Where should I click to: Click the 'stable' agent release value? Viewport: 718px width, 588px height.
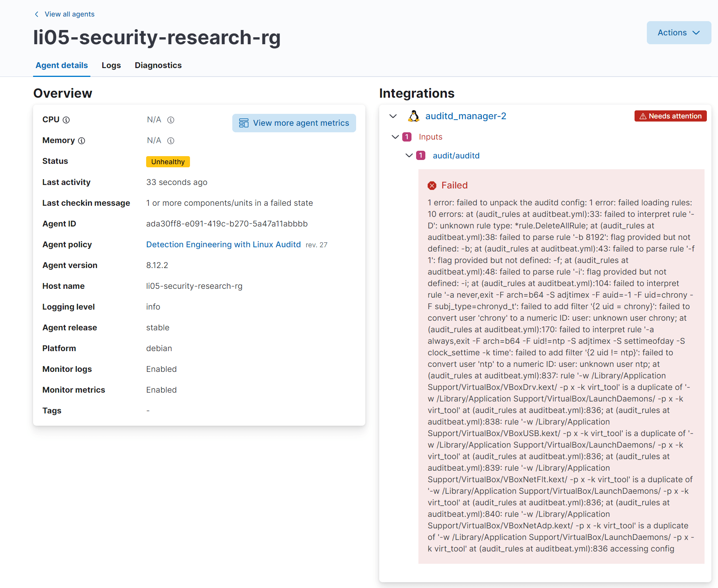[158, 328]
